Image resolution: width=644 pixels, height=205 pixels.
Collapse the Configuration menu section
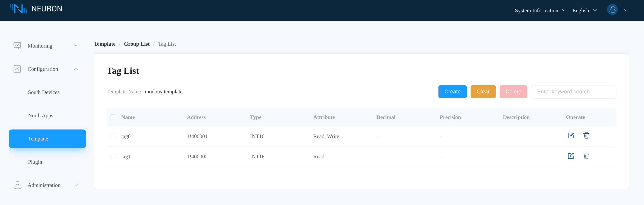(x=76, y=69)
